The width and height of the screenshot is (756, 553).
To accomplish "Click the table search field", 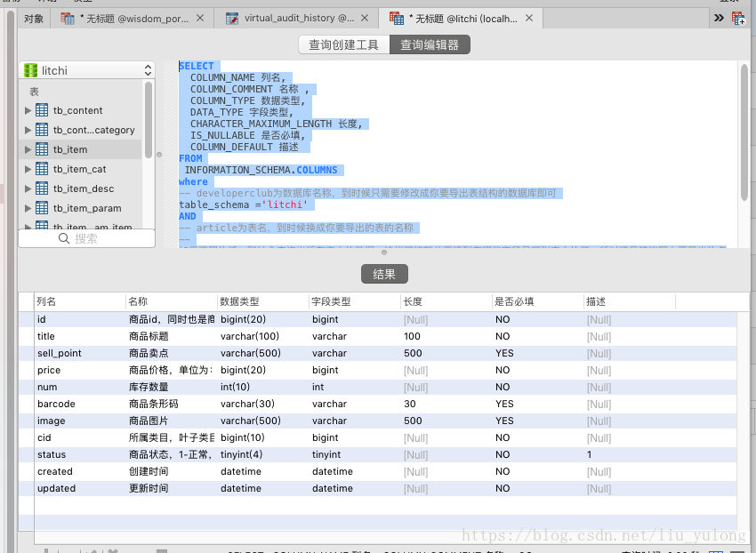I will pyautogui.click(x=87, y=238).
